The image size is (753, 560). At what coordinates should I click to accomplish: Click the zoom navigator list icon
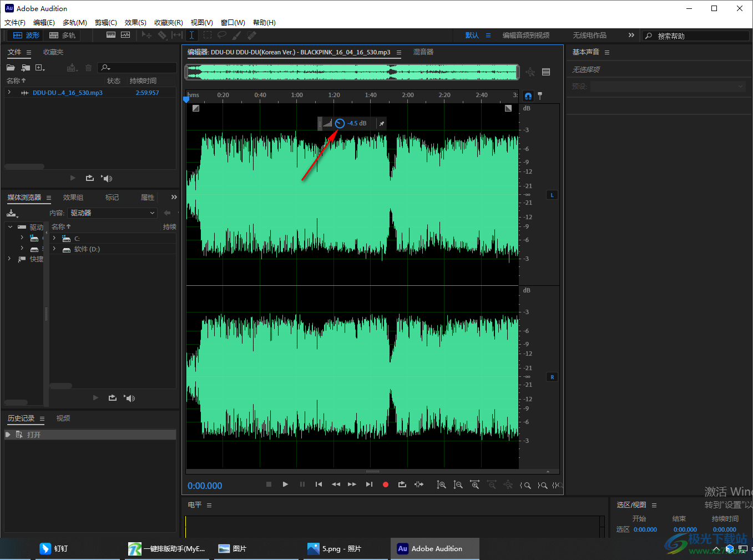coord(546,72)
